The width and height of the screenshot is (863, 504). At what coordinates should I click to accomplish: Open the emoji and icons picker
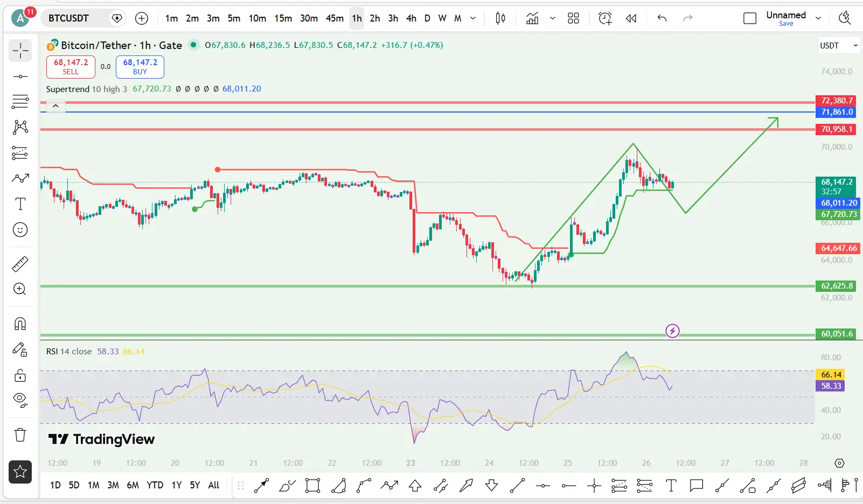pos(20,230)
